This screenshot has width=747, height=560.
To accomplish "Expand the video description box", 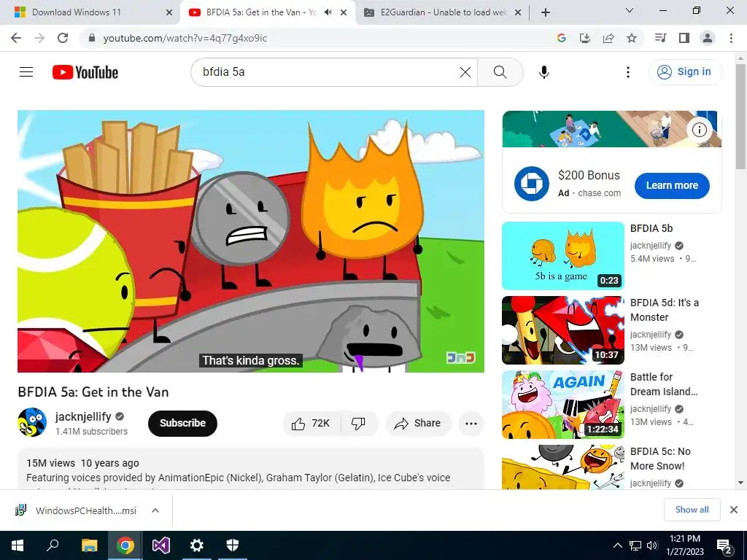I will tap(251, 469).
